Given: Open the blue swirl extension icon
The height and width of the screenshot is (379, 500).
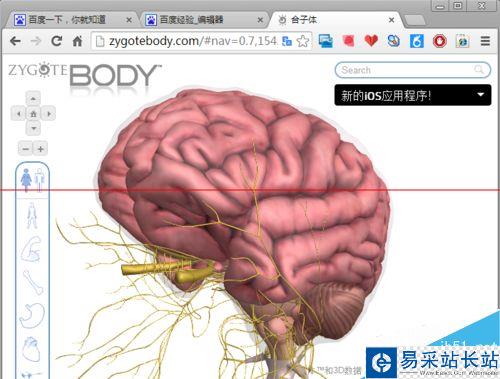Looking at the screenshot, I should [x=394, y=41].
